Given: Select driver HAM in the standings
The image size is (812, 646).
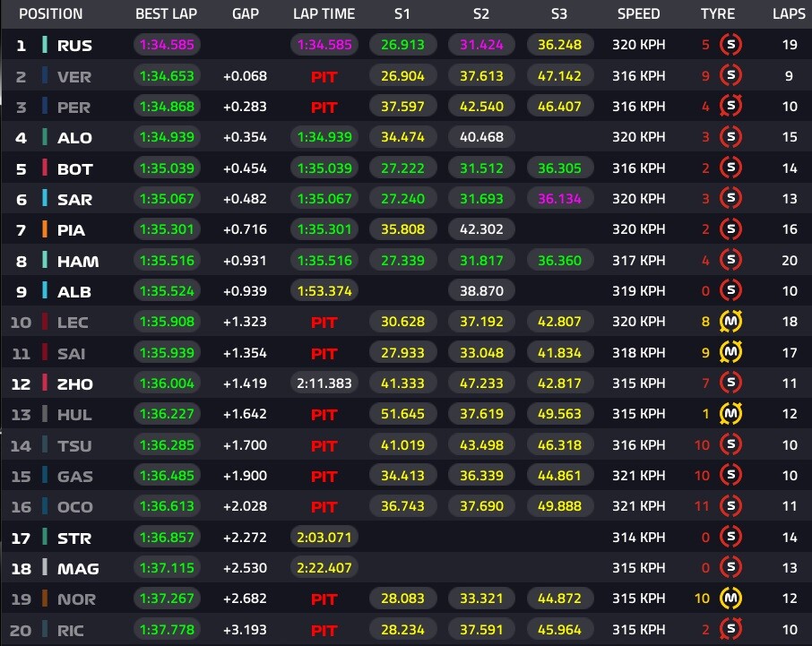Looking at the screenshot, I should tap(78, 261).
